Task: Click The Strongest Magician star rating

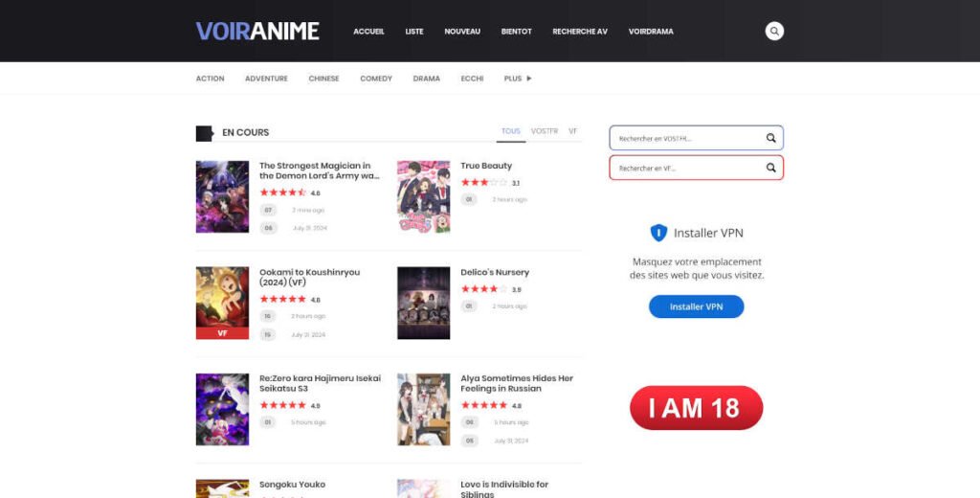Action: 283,192
